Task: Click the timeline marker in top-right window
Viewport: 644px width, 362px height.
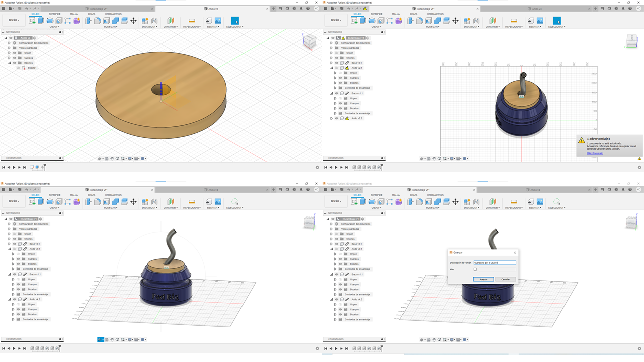Action: tap(382, 167)
